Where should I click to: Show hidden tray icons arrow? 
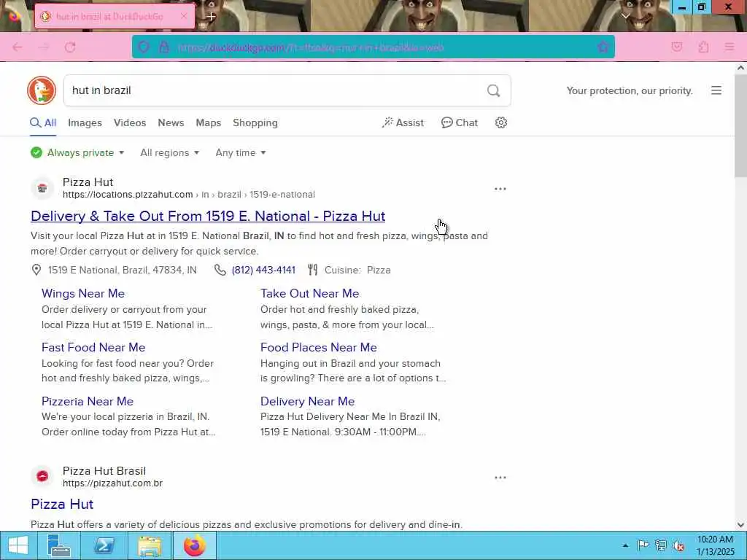[625, 545]
